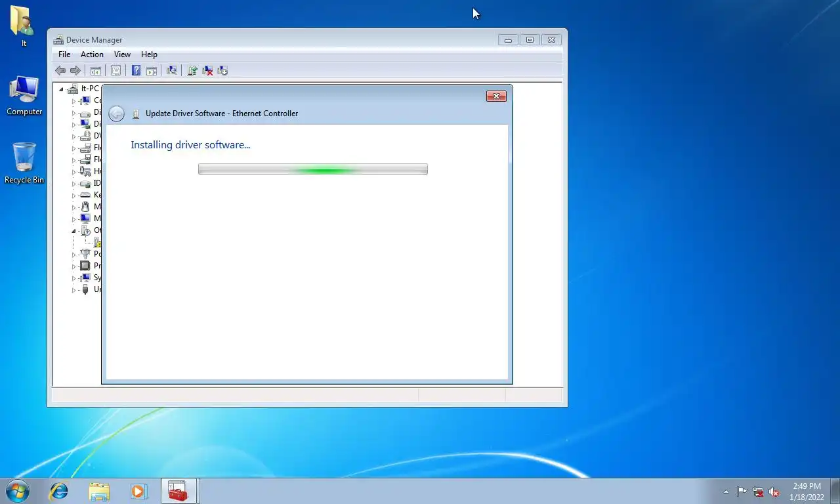The image size is (840, 504).
Task: Collapse the Other devices category arrow
Action: coord(73,231)
